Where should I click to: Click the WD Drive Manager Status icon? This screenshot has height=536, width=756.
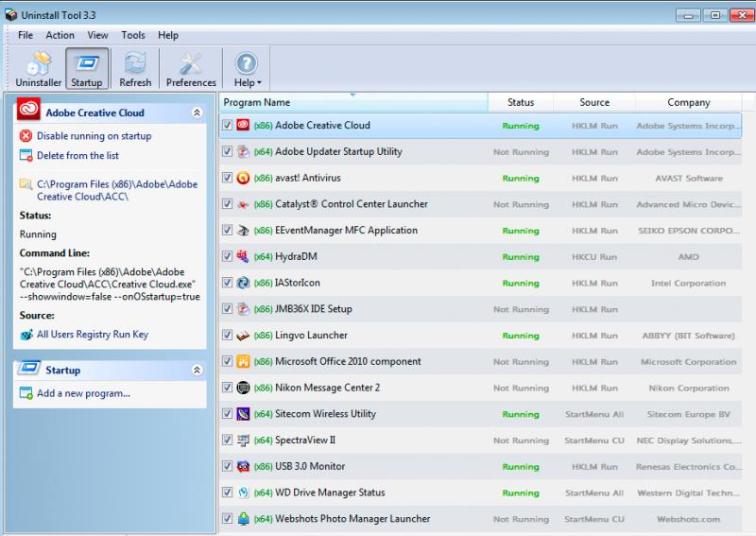click(243, 493)
